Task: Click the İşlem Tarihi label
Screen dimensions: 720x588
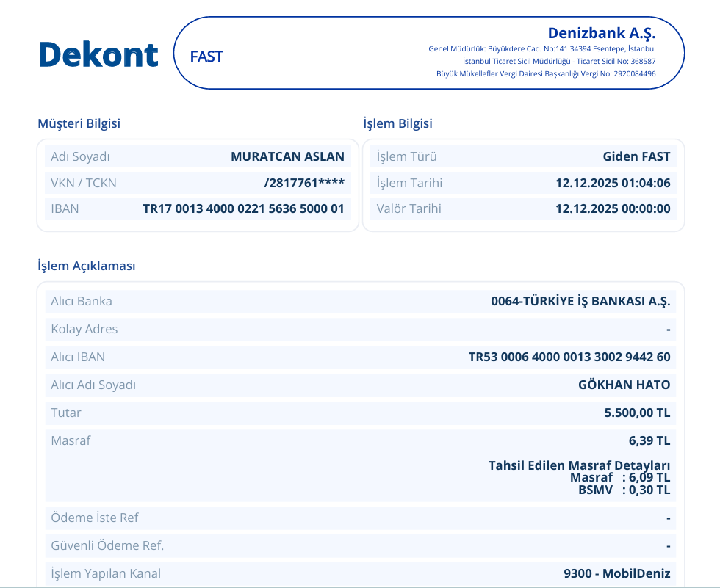Action: 409,183
